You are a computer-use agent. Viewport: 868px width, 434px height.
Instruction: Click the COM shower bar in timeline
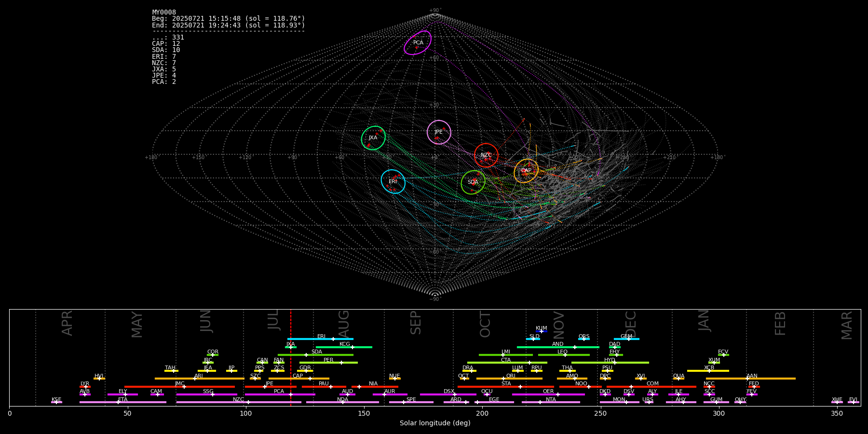click(x=651, y=387)
